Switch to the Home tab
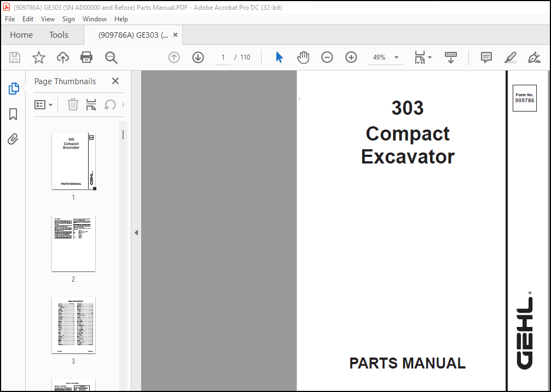 21,35
